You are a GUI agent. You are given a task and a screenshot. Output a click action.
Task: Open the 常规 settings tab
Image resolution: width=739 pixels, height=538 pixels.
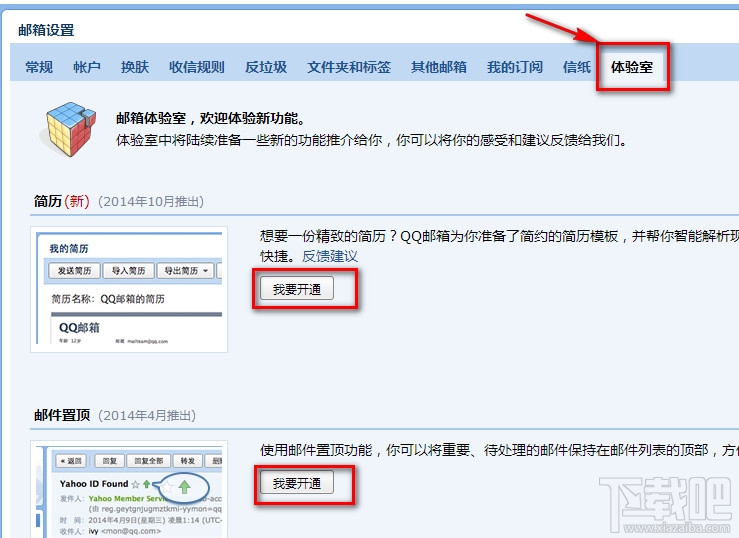tap(39, 67)
